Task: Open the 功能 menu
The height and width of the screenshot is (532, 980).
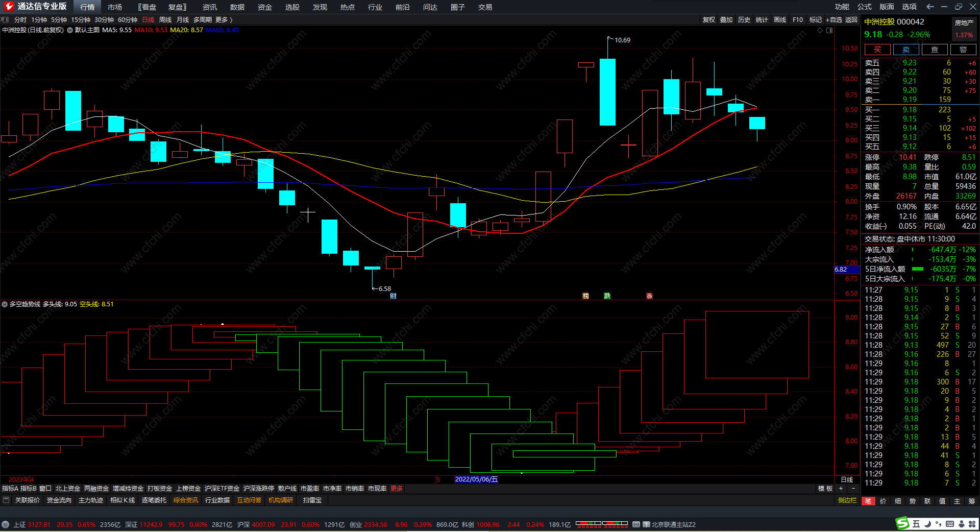Action: pos(842,7)
